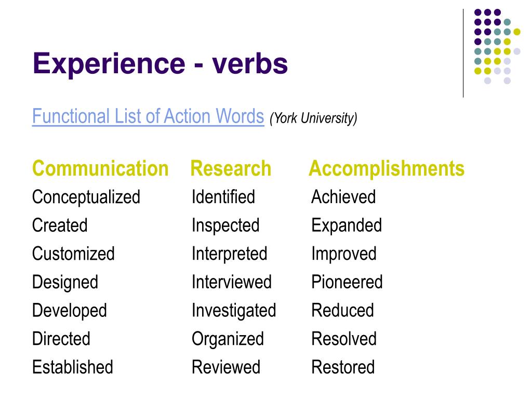532x399 pixels.
Task: Click the word Identified
Action: click(223, 197)
